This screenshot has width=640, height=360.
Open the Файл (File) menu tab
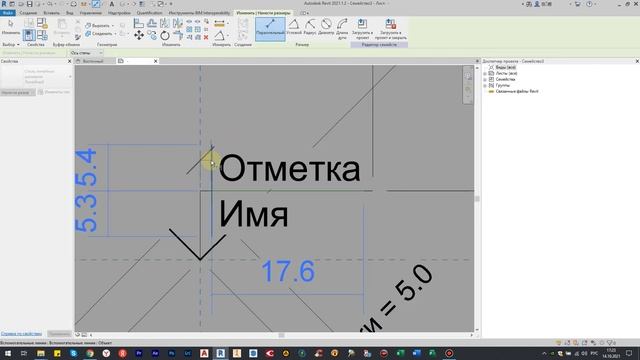tap(8, 13)
